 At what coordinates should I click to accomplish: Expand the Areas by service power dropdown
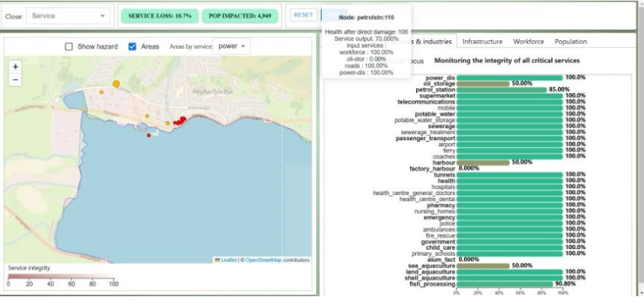(232, 46)
